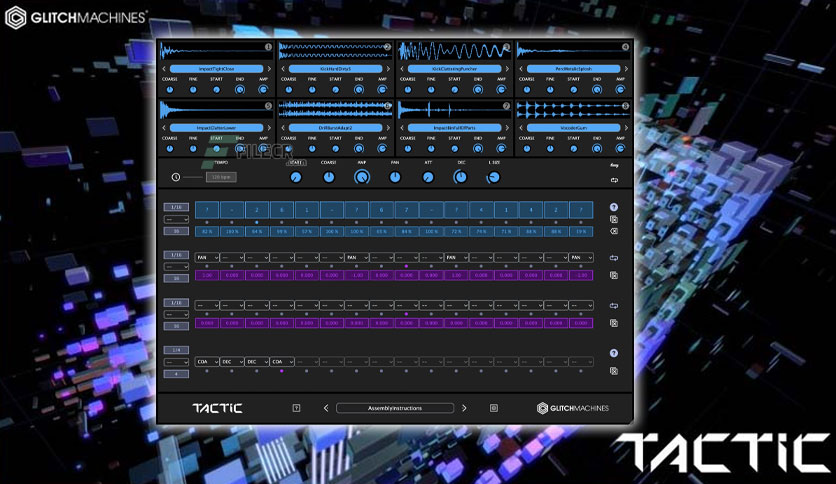Open the direction dropdown left of the PAN row
Screen dimensions: 836x484
click(176, 267)
